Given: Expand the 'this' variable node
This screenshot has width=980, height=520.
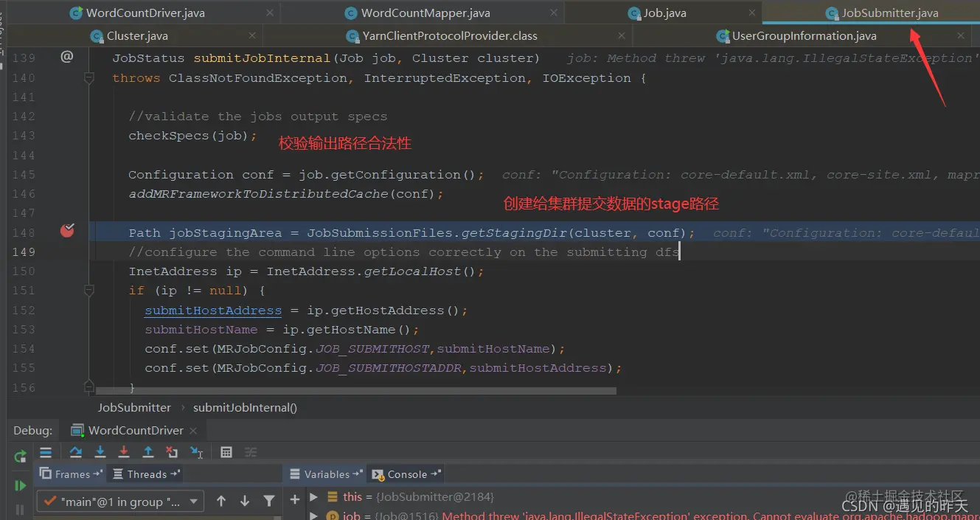Looking at the screenshot, I should [x=314, y=496].
